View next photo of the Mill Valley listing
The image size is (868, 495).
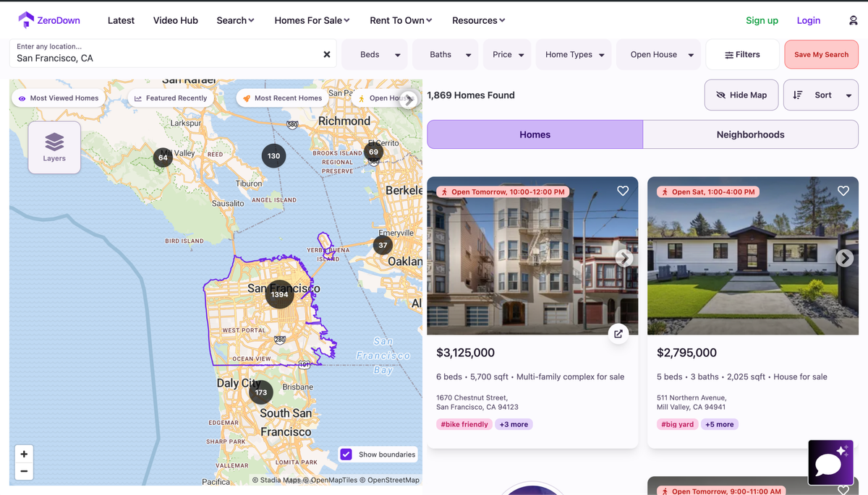point(844,257)
